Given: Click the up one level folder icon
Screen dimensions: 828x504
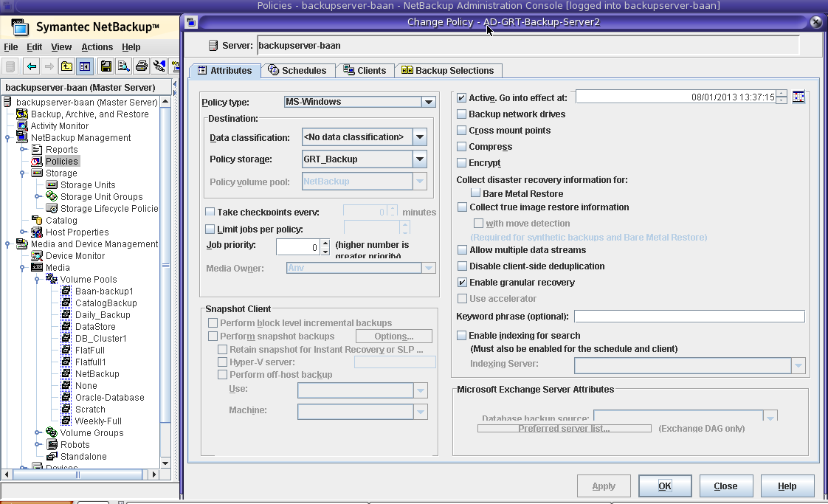Looking at the screenshot, I should 66,66.
